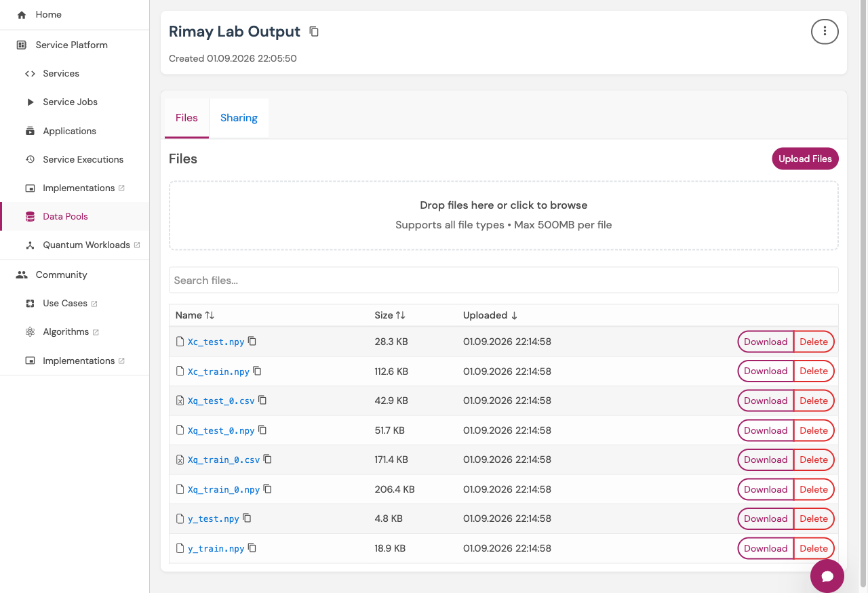This screenshot has height=593, width=868.
Task: Sort files by Size column
Action: pos(390,315)
